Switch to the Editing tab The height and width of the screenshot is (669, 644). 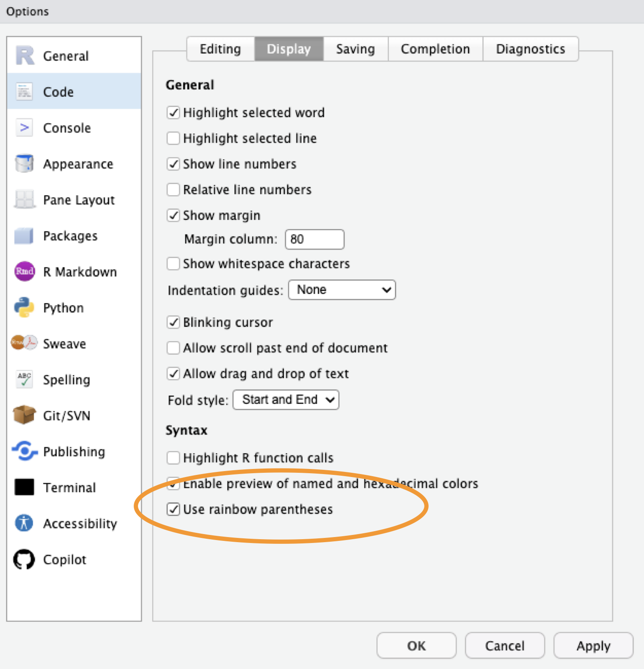tap(220, 49)
